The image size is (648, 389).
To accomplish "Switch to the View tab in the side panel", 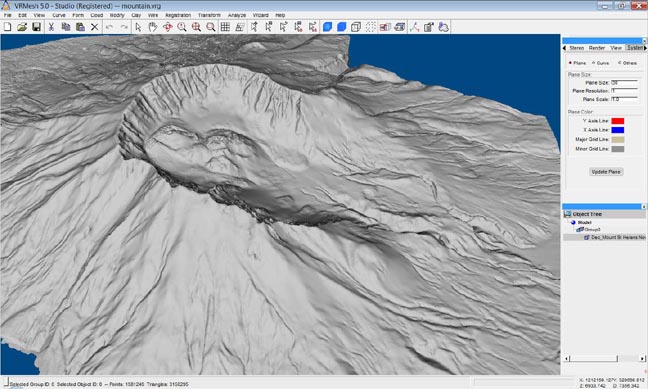I will (x=616, y=48).
